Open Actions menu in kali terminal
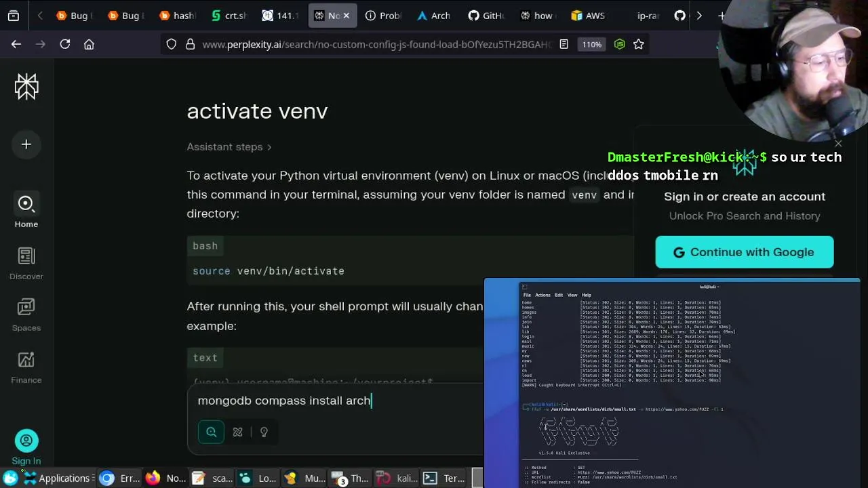 pos(542,295)
